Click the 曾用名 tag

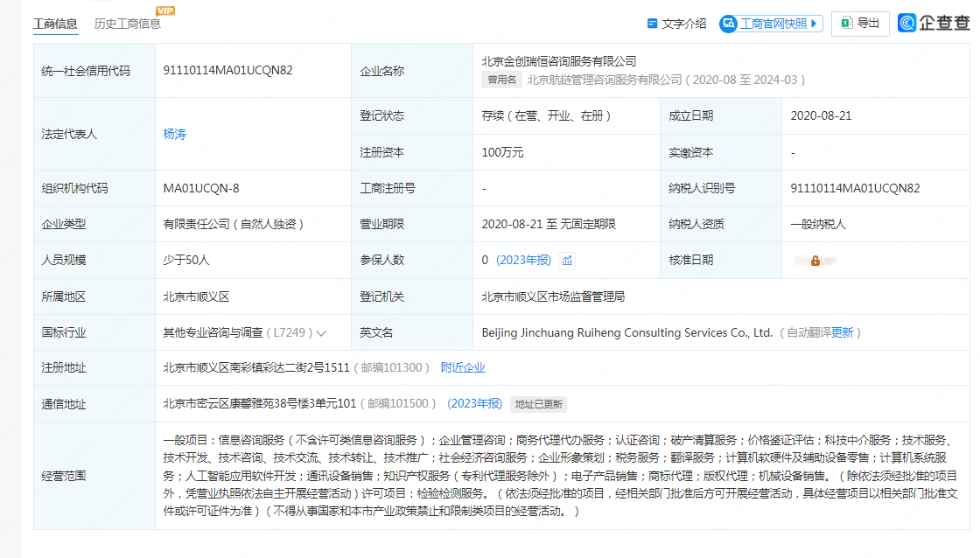(502, 80)
